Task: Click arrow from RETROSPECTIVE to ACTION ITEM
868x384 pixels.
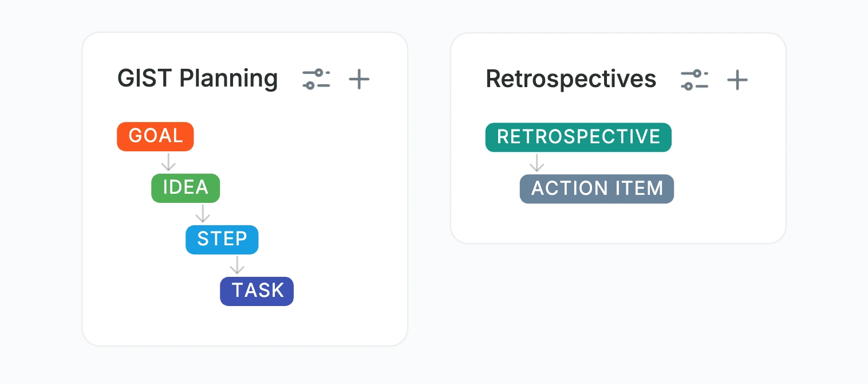Action: (536, 163)
